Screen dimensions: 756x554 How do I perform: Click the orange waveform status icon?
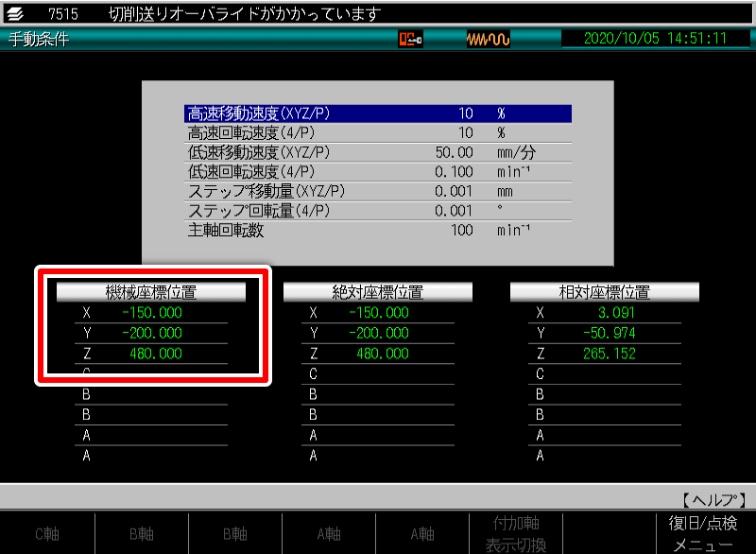point(489,39)
